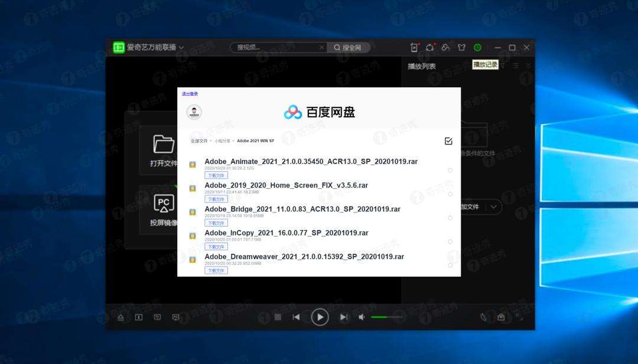Collapse the playlist panel with double chevron
Image resolution: width=638 pixels, height=364 pixels.
point(528,66)
